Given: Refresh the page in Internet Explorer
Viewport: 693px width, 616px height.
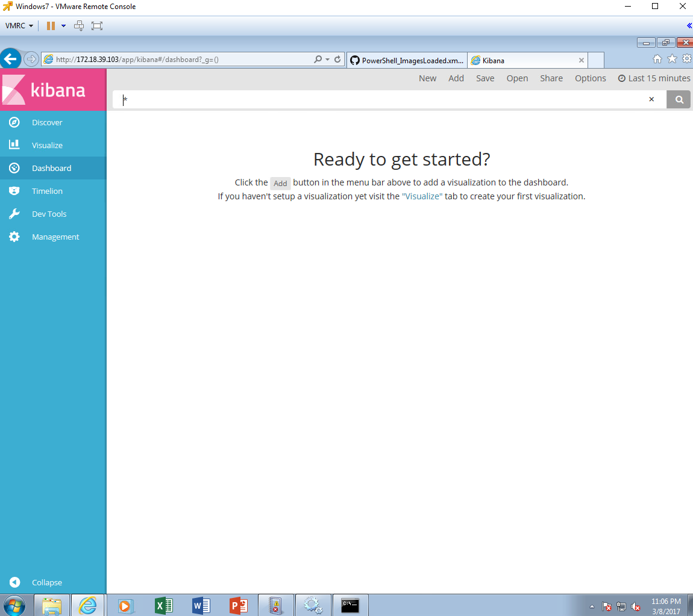Looking at the screenshot, I should [337, 59].
